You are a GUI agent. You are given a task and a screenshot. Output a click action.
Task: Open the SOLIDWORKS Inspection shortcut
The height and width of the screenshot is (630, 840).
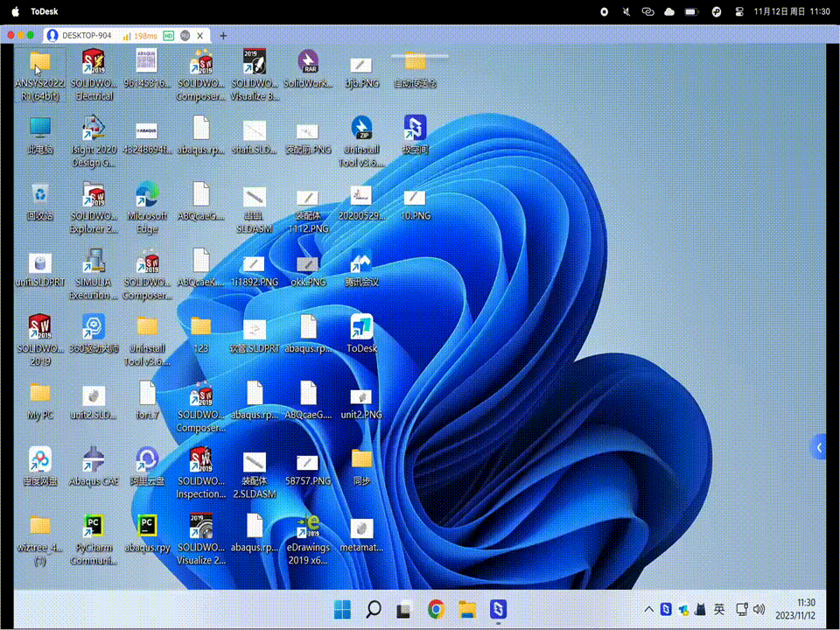pos(201,473)
